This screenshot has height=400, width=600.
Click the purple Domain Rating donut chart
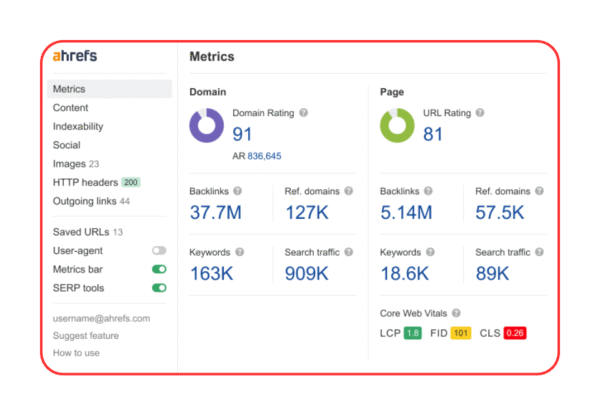pyautogui.click(x=208, y=126)
